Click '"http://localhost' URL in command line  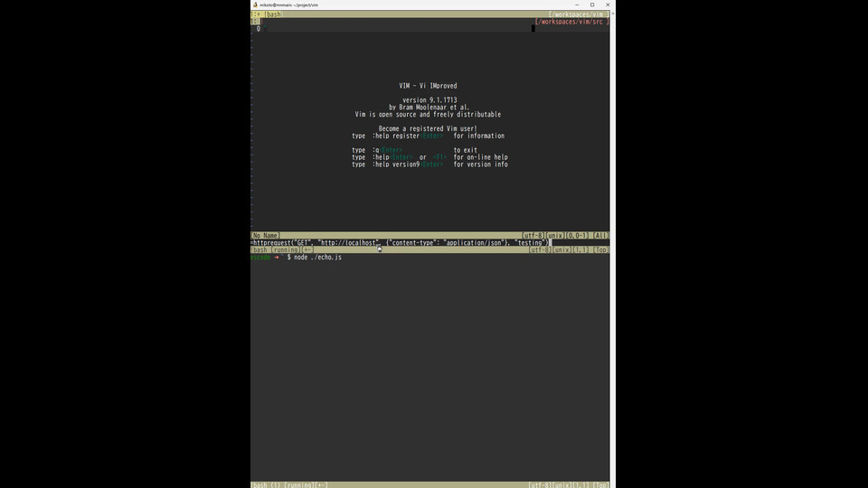coord(347,243)
